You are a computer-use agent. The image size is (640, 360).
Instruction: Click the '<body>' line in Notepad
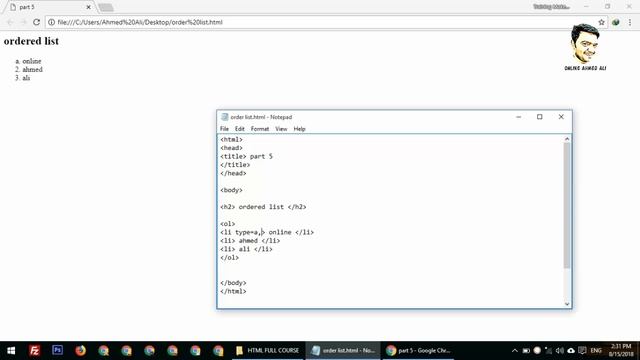tap(231, 190)
